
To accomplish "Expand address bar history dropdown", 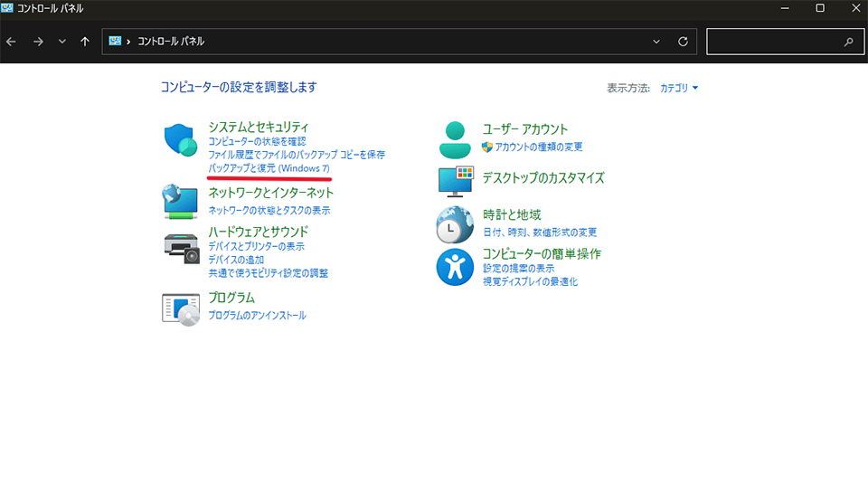I will pos(656,42).
